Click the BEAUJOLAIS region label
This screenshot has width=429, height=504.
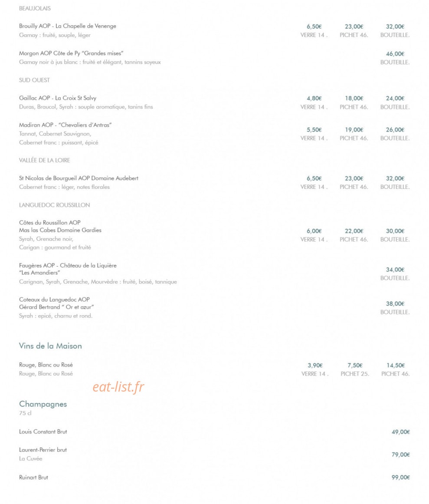click(x=35, y=8)
